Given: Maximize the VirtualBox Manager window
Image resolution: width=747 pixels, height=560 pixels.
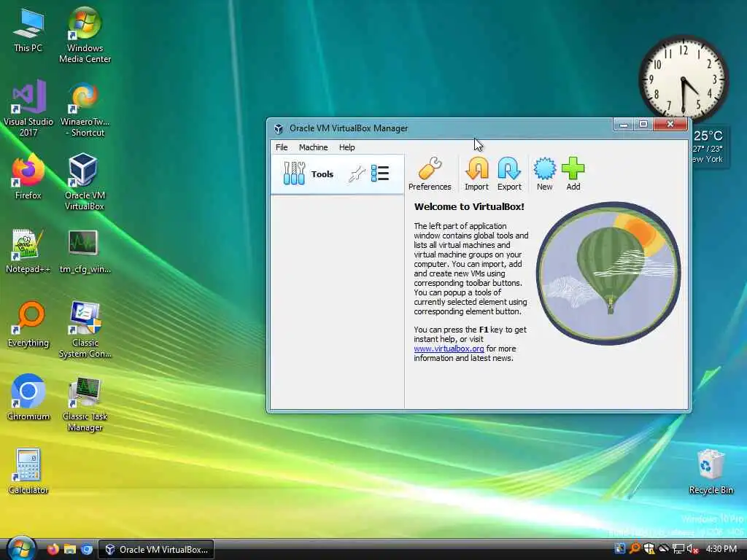Looking at the screenshot, I should pos(643,125).
